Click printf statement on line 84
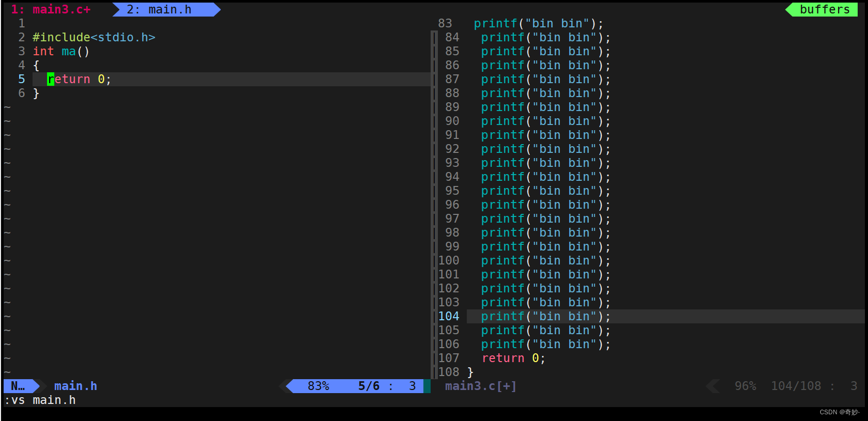Screen dimensions: 868x421 click(545, 37)
